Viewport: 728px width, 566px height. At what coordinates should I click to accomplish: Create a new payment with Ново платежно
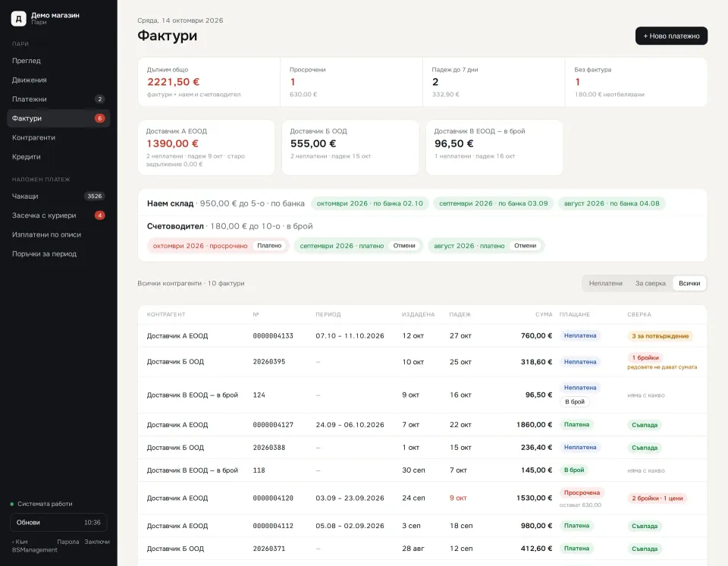click(x=671, y=36)
